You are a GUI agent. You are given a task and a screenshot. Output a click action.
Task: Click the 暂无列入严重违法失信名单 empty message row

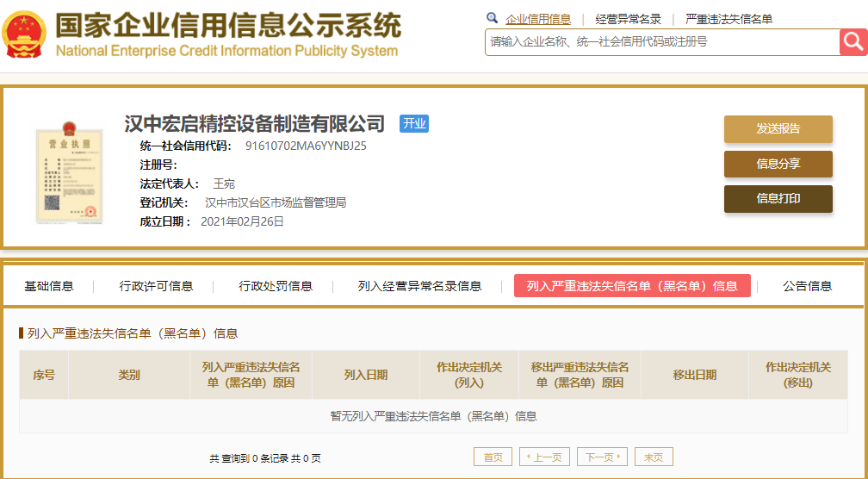point(433,416)
